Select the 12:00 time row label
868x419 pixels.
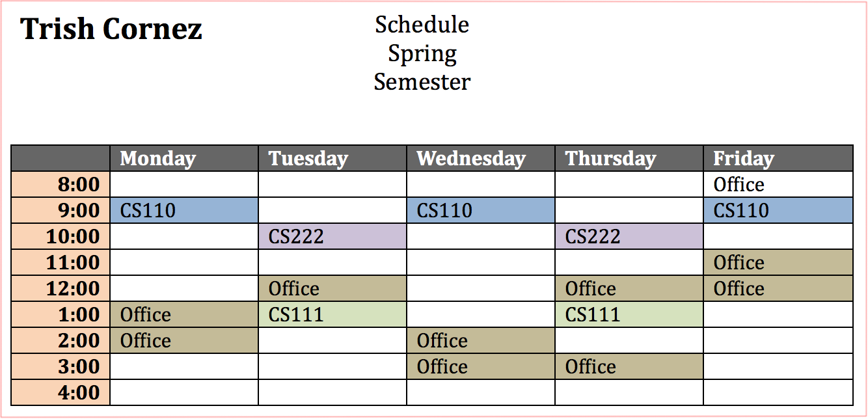coord(61,289)
